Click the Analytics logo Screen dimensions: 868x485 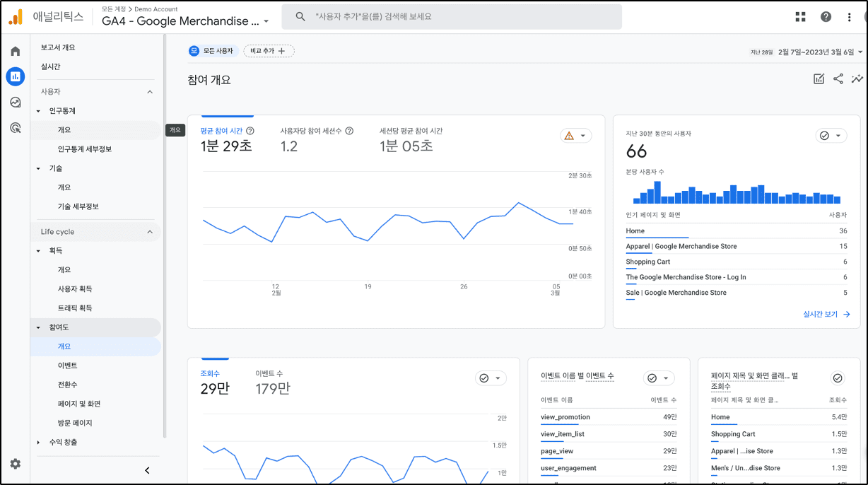(x=16, y=17)
